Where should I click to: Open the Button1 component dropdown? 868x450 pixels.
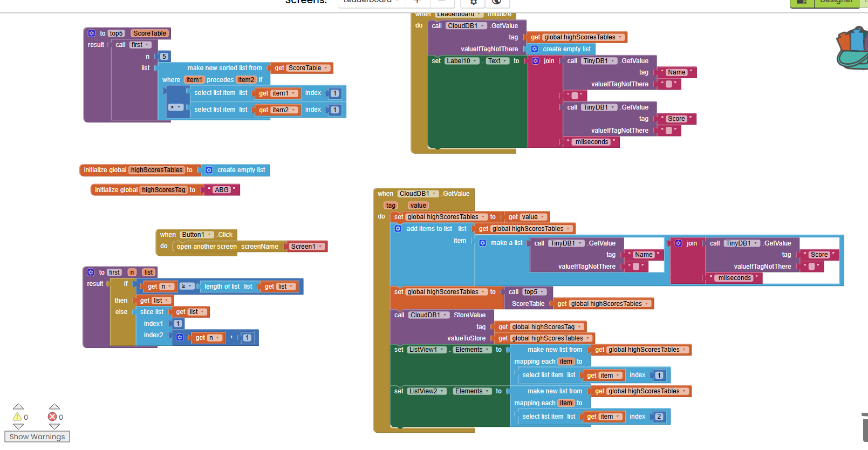[197, 235]
